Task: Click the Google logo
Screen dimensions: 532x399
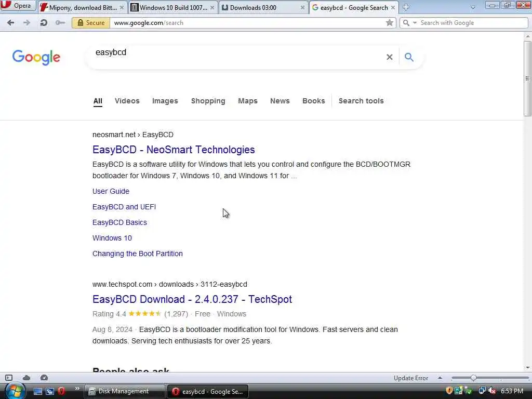Action: (x=36, y=57)
